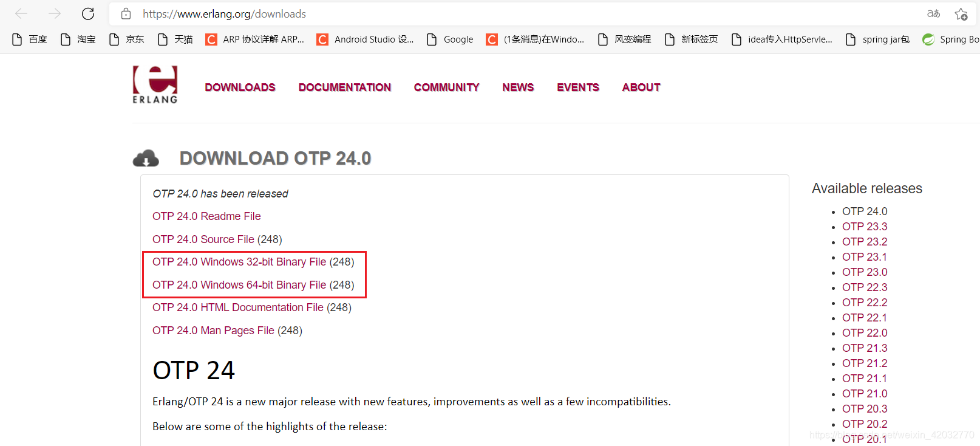The width and height of the screenshot is (980, 446).
Task: Click the browser forward arrow
Action: point(55,13)
